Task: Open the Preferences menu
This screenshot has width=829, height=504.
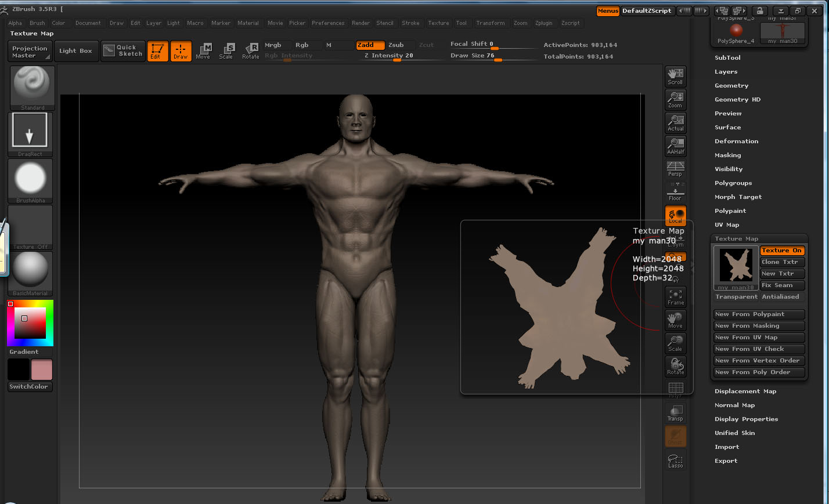Action: (328, 23)
